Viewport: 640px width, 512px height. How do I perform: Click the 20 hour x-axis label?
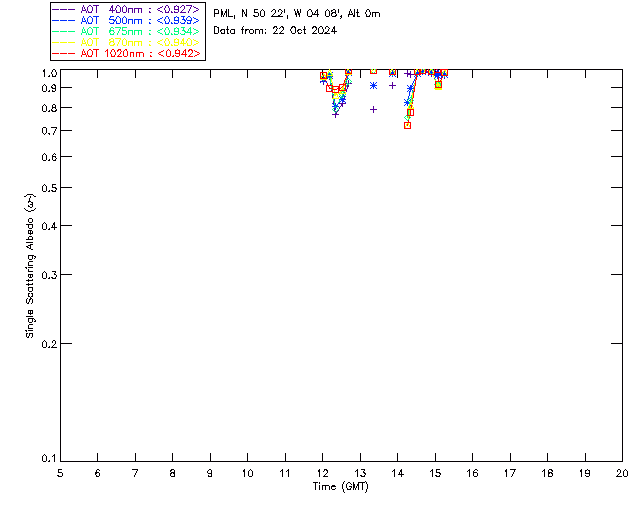tap(622, 473)
